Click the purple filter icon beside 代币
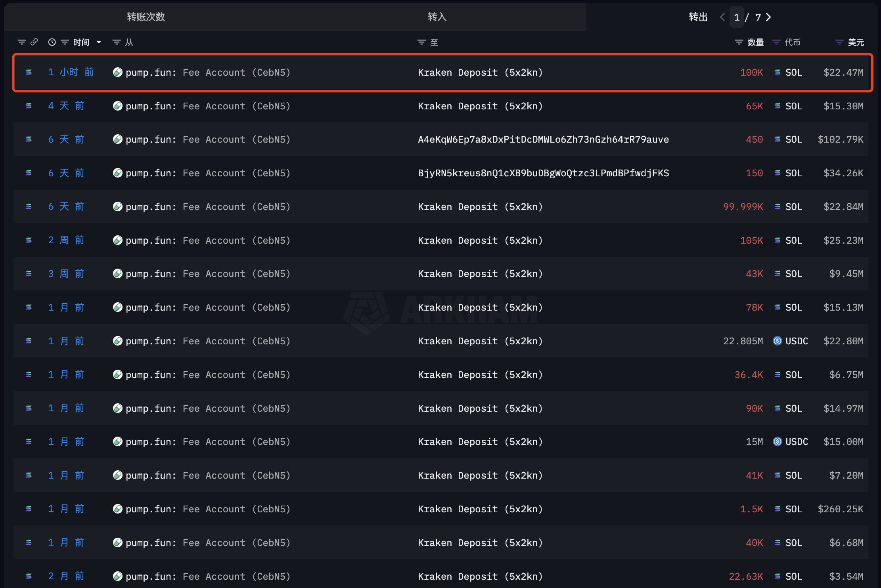Image resolution: width=881 pixels, height=588 pixels. 776,42
